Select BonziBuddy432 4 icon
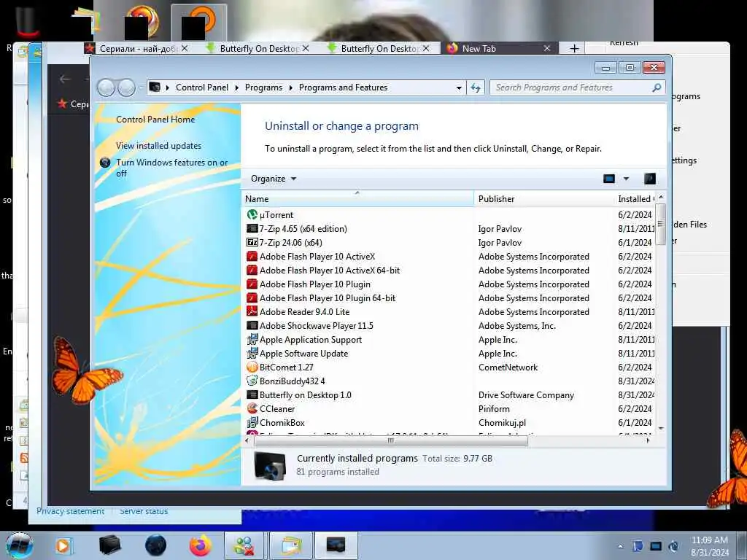Viewport: 747px width, 560px height. (x=252, y=381)
